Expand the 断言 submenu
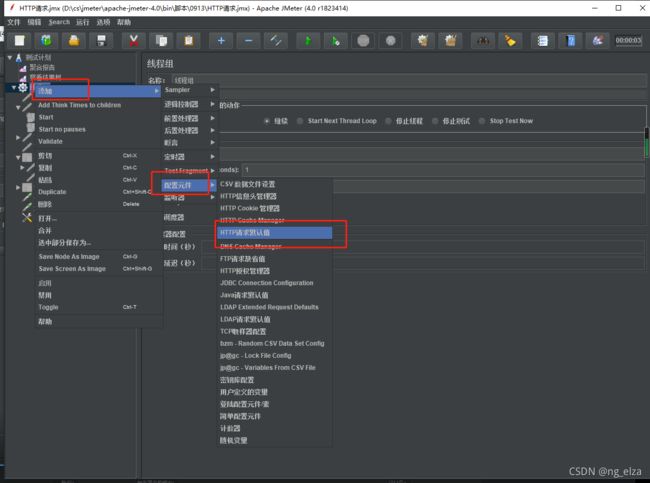650x483 pixels. point(189,142)
